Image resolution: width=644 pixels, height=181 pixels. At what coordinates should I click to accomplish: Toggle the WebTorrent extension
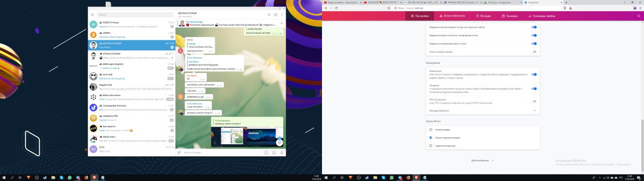(x=534, y=74)
